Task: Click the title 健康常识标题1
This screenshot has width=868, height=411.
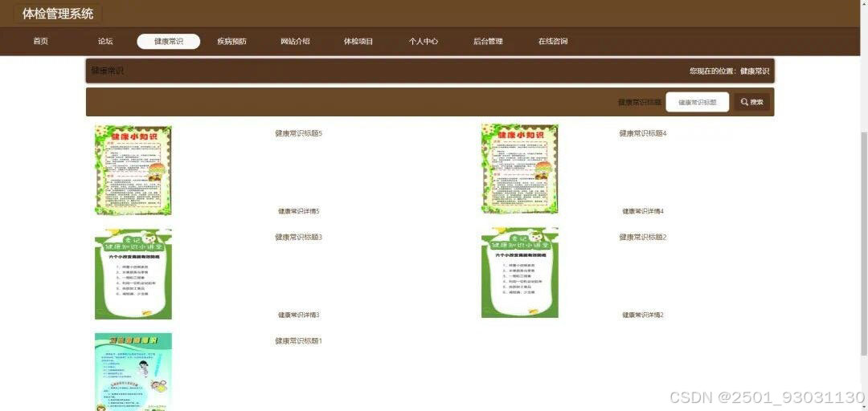Action: 299,340
